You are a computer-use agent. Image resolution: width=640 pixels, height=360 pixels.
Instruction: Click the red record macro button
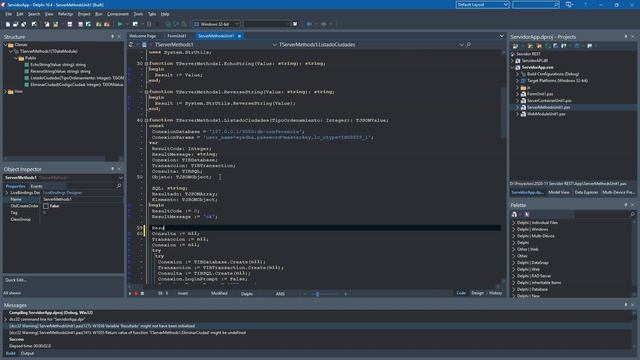(x=136, y=293)
